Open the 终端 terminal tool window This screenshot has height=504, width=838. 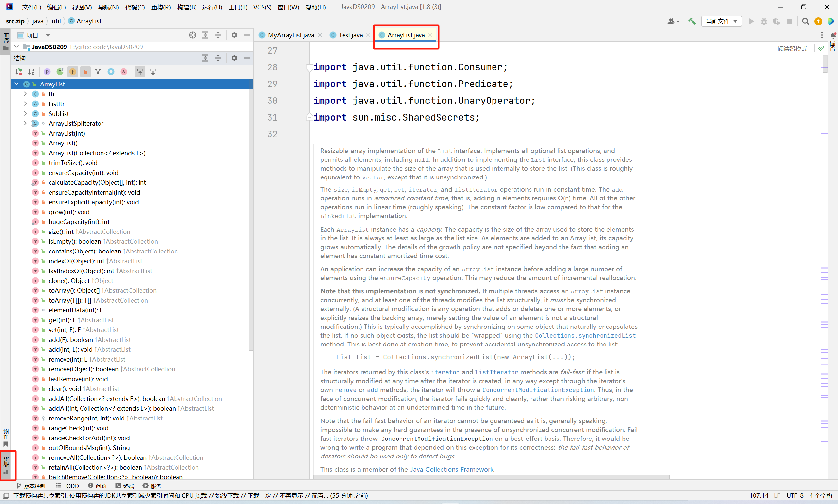[125, 486]
